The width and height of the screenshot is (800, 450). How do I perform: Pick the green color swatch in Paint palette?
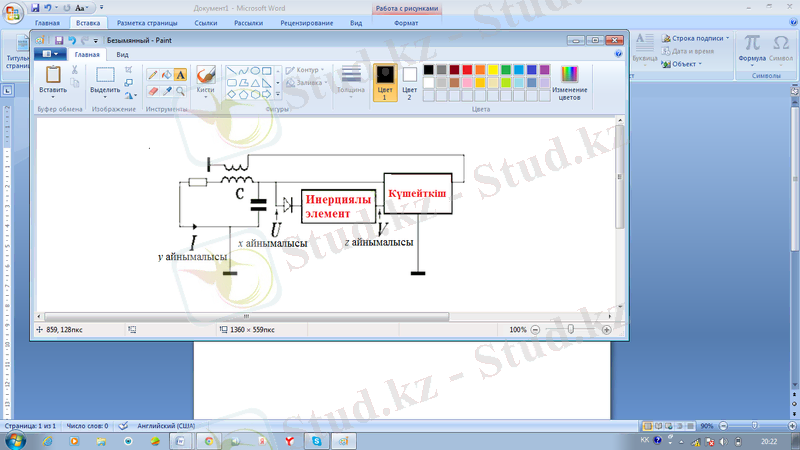point(506,70)
